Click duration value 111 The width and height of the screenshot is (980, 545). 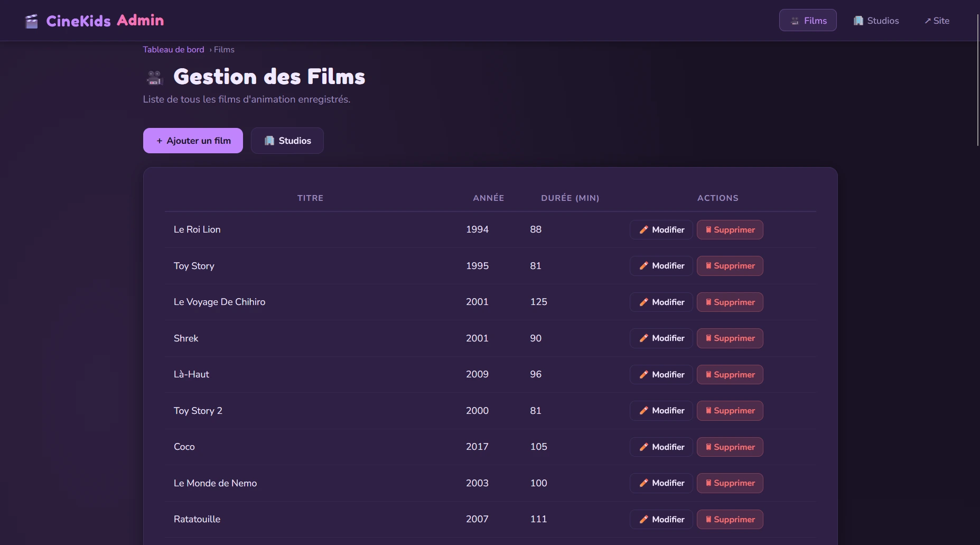coord(538,519)
